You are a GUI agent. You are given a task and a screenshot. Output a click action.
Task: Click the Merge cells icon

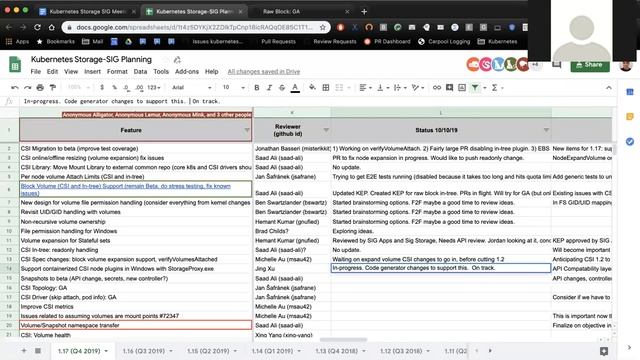[x=339, y=88]
